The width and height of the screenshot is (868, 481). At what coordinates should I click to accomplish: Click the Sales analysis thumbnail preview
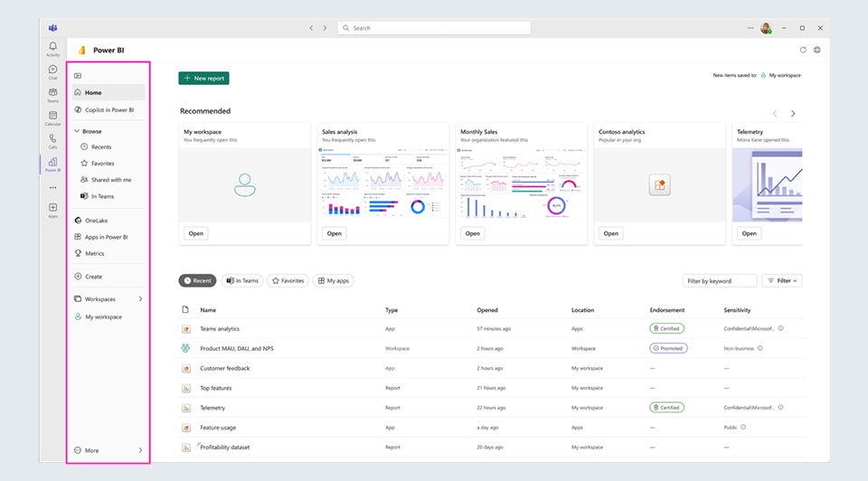coord(382,184)
